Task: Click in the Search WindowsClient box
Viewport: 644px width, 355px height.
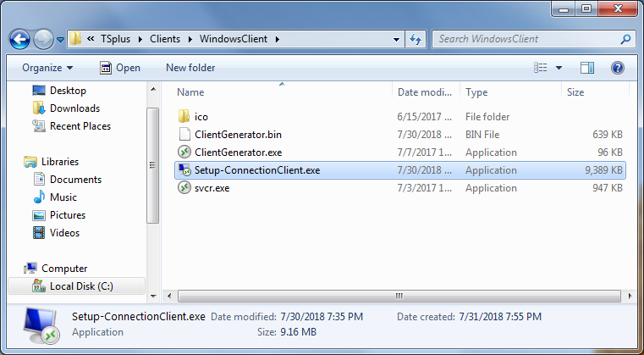Action: [525, 39]
